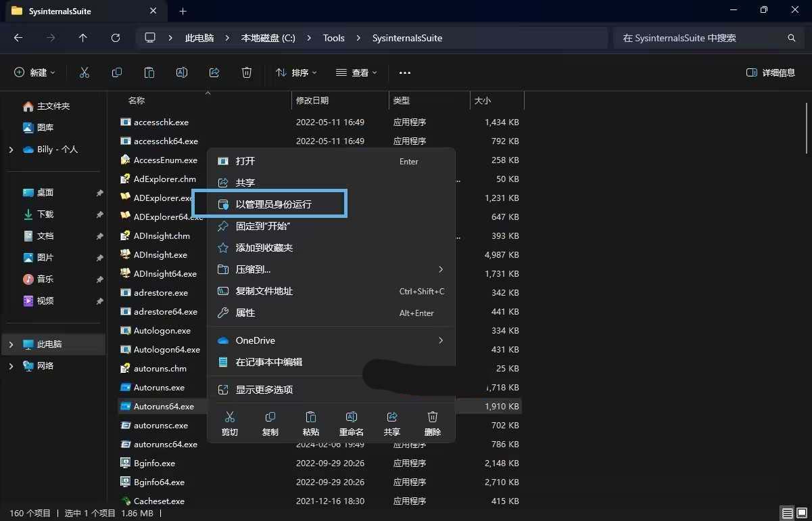The height and width of the screenshot is (521, 812).
Task: Click the 新建 button in toolbar
Action: tap(34, 72)
